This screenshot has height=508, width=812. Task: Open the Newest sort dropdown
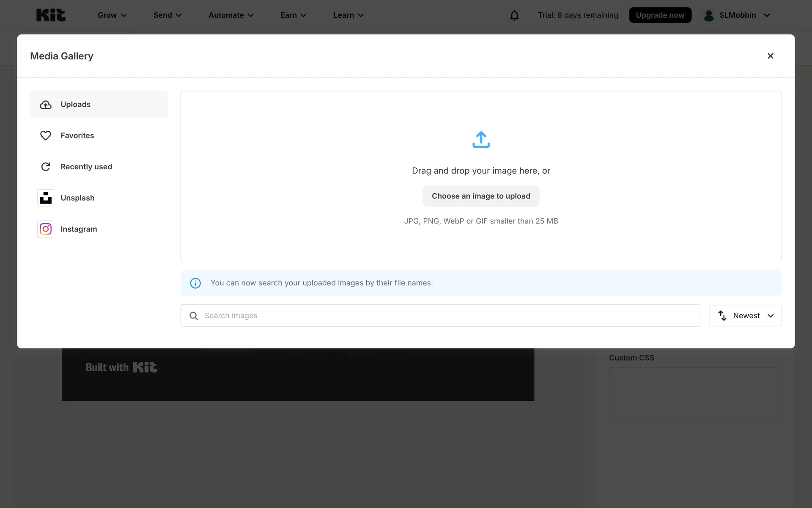(745, 316)
